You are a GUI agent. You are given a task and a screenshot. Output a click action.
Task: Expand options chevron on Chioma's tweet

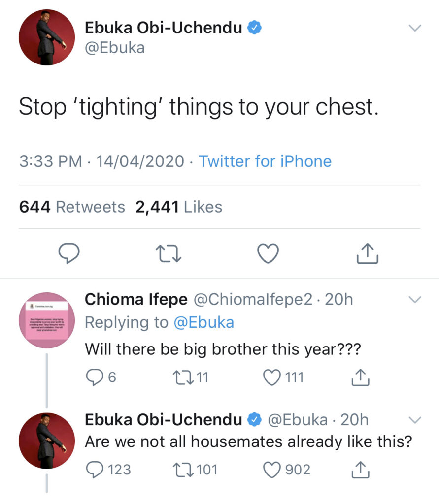[415, 300]
